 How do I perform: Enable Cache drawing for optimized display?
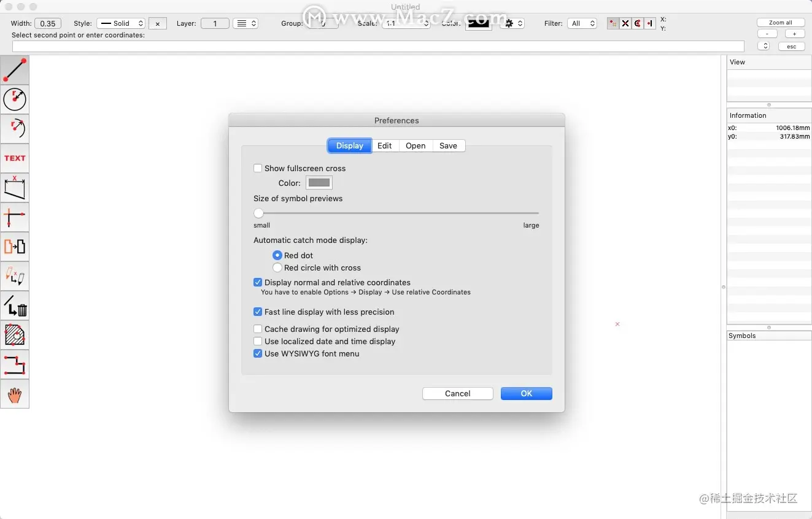(258, 329)
